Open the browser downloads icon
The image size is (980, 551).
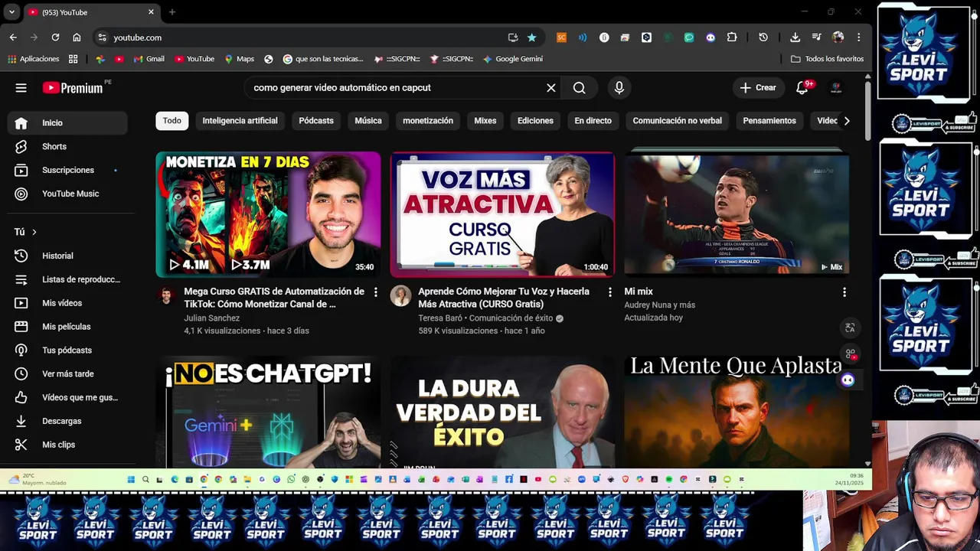795,37
